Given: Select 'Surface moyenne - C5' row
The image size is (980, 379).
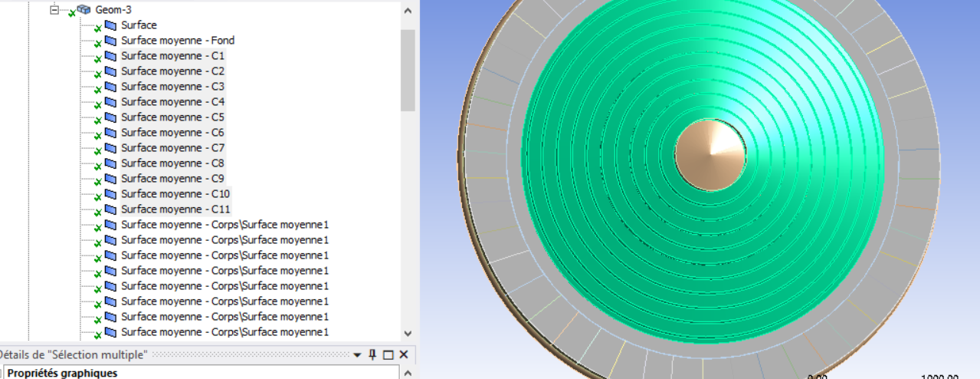Looking at the screenshot, I should 172,117.
